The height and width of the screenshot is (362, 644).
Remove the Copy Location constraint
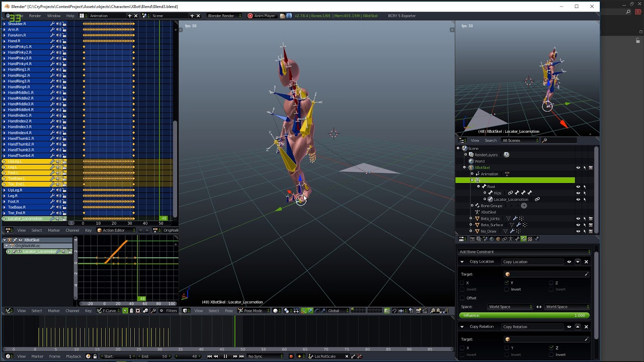586,262
